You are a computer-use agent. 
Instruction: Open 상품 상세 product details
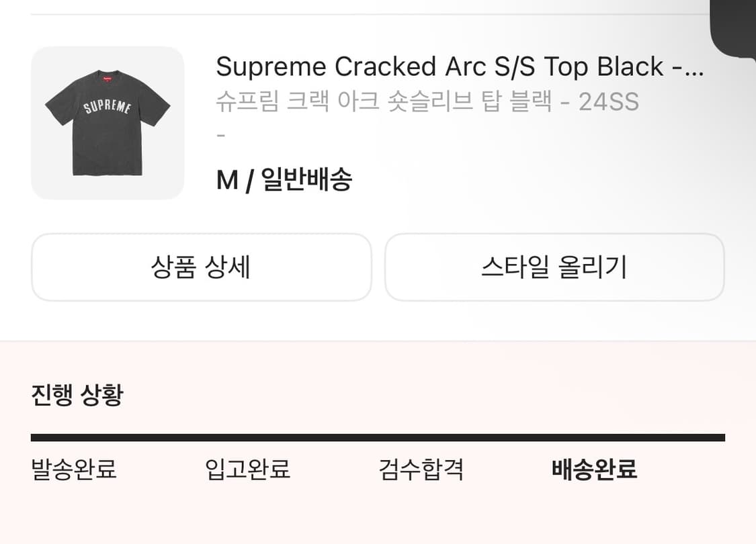(x=201, y=267)
